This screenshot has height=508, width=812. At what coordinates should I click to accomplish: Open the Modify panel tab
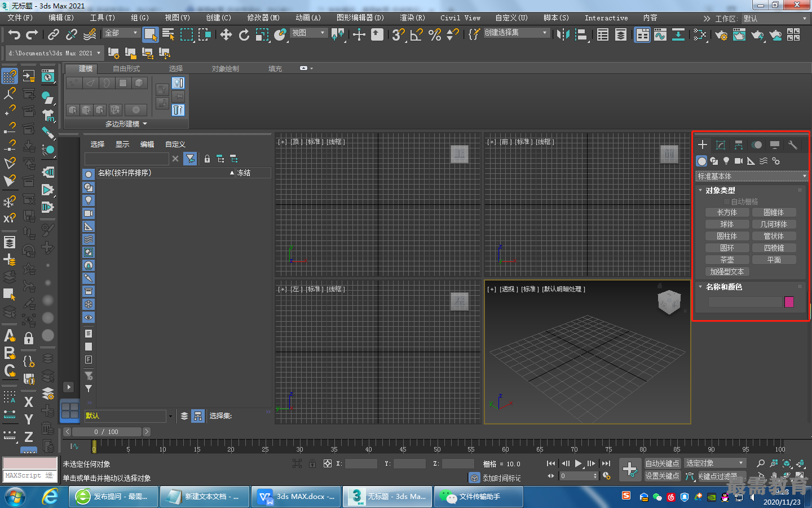coord(720,145)
